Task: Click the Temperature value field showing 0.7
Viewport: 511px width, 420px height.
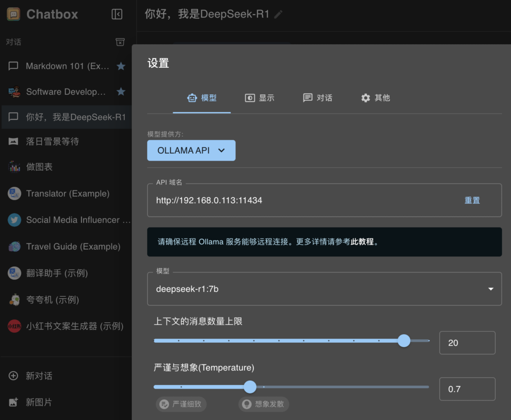Action: click(467, 389)
